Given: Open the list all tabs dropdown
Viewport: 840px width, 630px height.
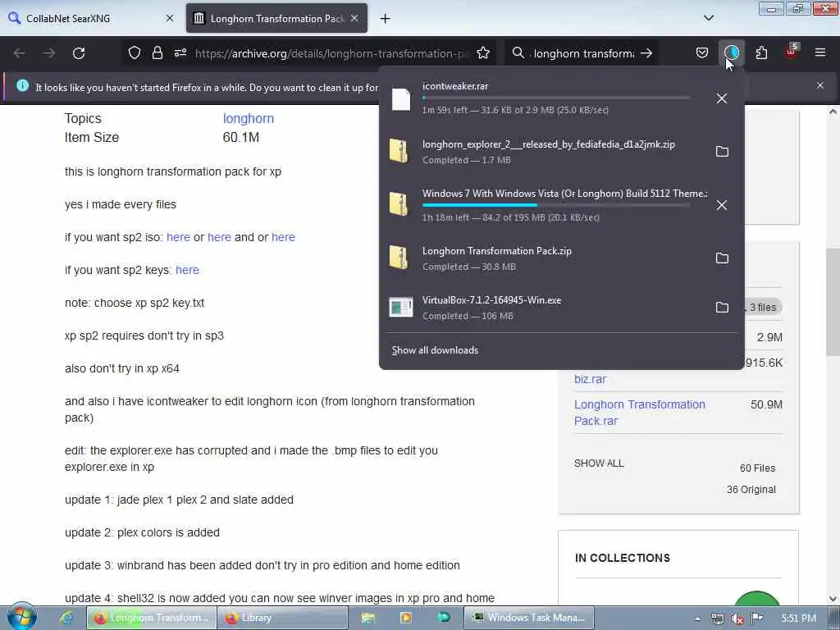Looking at the screenshot, I should tap(708, 18).
